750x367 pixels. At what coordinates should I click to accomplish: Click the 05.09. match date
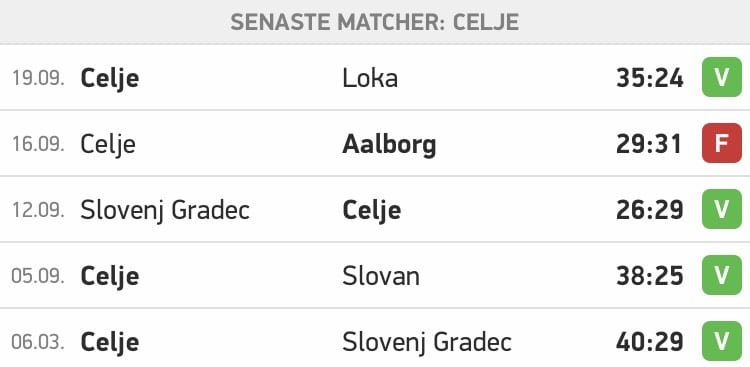[38, 277]
